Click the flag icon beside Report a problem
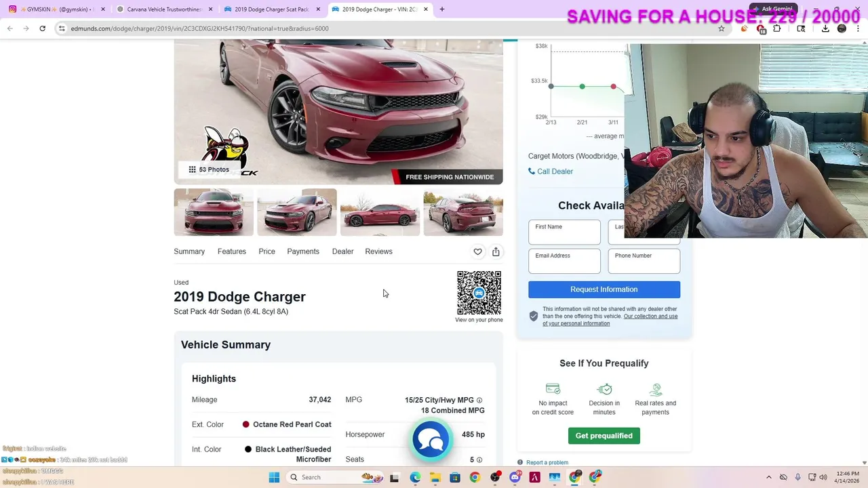 point(520,462)
